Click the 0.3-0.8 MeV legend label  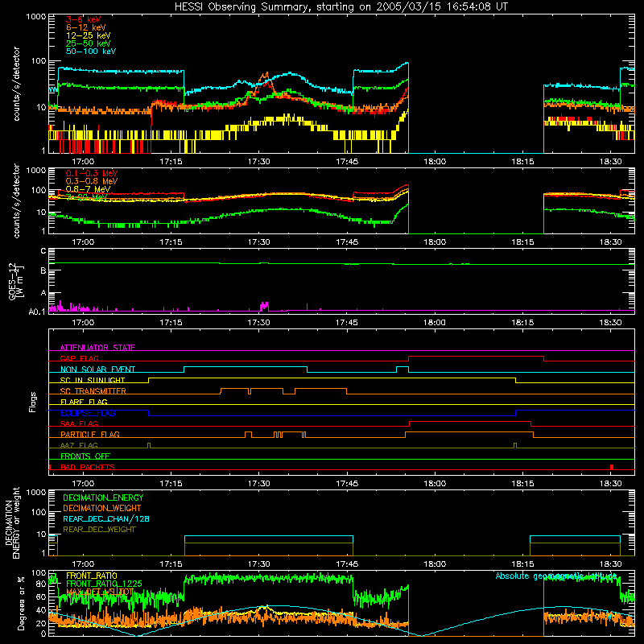[x=92, y=181]
